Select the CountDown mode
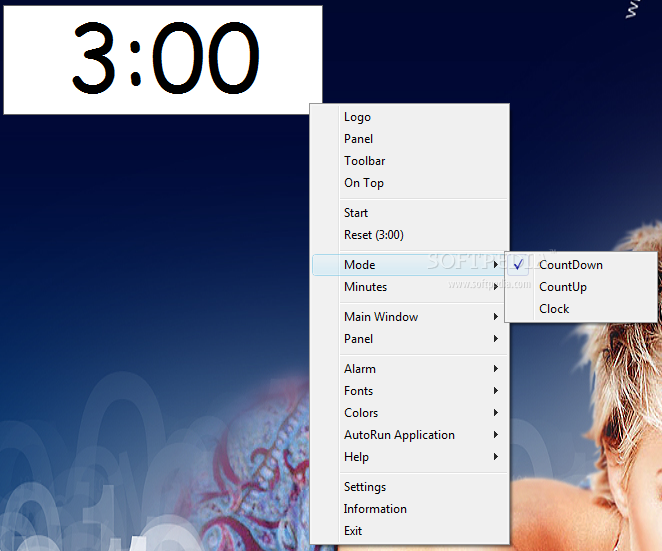 pyautogui.click(x=581, y=265)
